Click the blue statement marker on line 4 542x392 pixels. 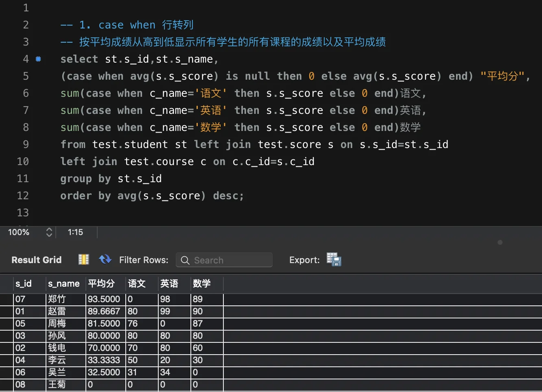38,59
